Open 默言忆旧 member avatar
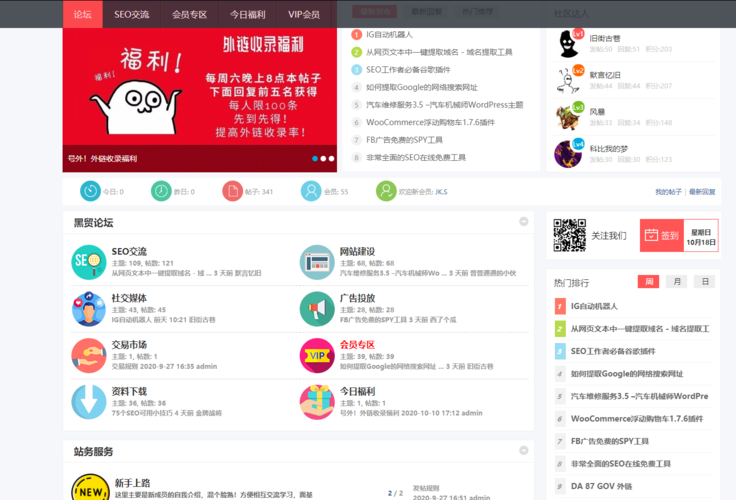The height and width of the screenshot is (500, 736). 568,80
